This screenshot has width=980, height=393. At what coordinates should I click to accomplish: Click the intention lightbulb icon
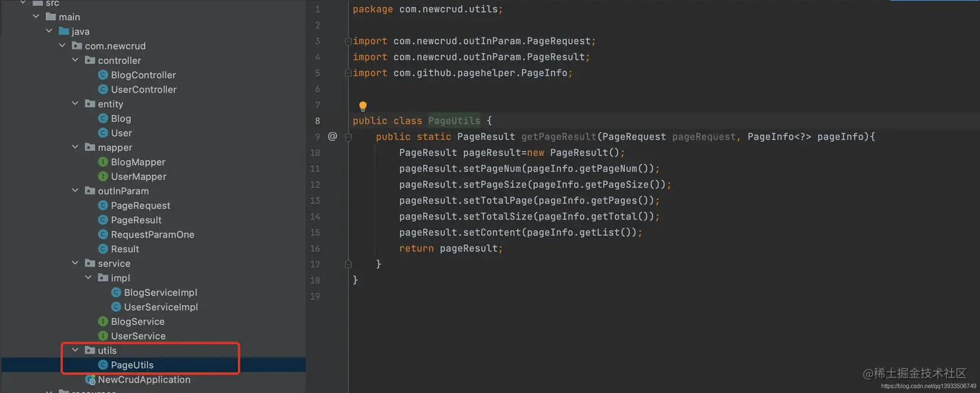pyautogui.click(x=363, y=106)
